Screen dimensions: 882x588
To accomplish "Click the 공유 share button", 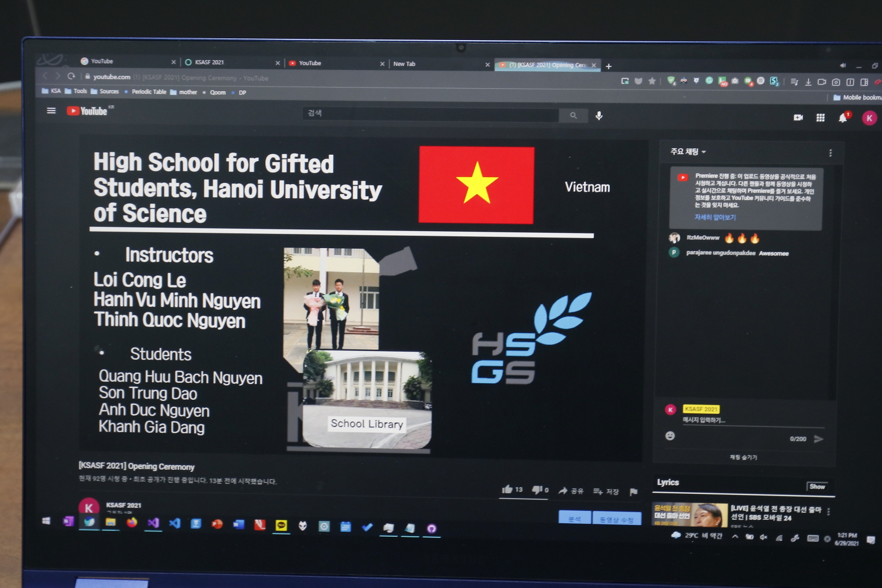I will point(570,490).
